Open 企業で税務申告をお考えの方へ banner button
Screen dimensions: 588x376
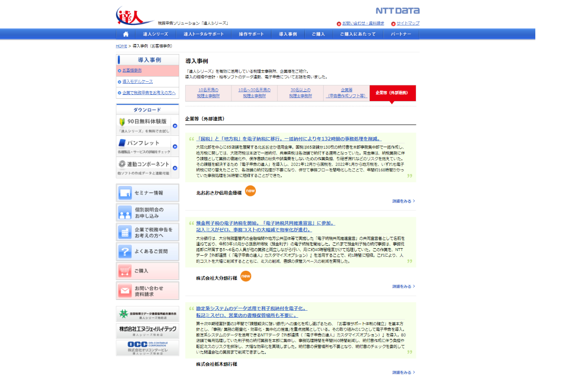[x=147, y=232]
